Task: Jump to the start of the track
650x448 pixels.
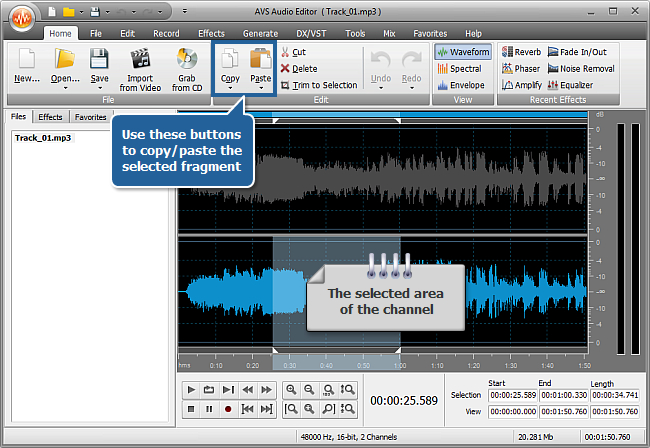Action: 247,409
